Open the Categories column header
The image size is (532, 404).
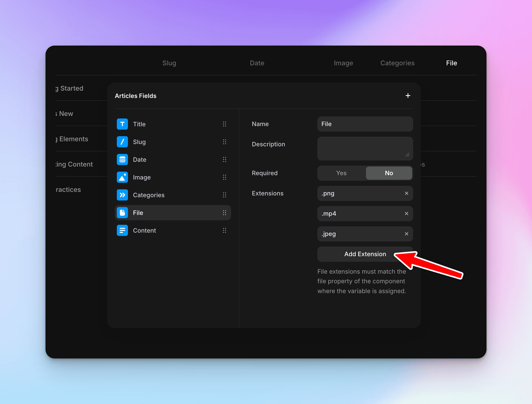397,63
